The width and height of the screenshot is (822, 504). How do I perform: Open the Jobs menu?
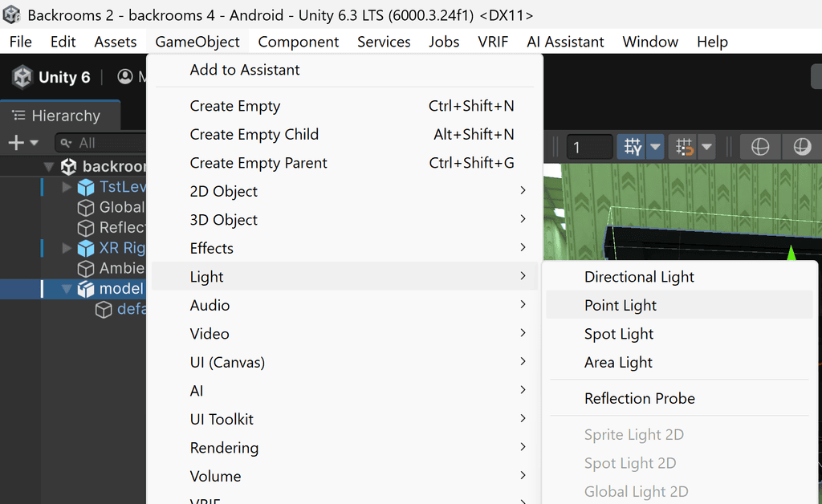[443, 42]
